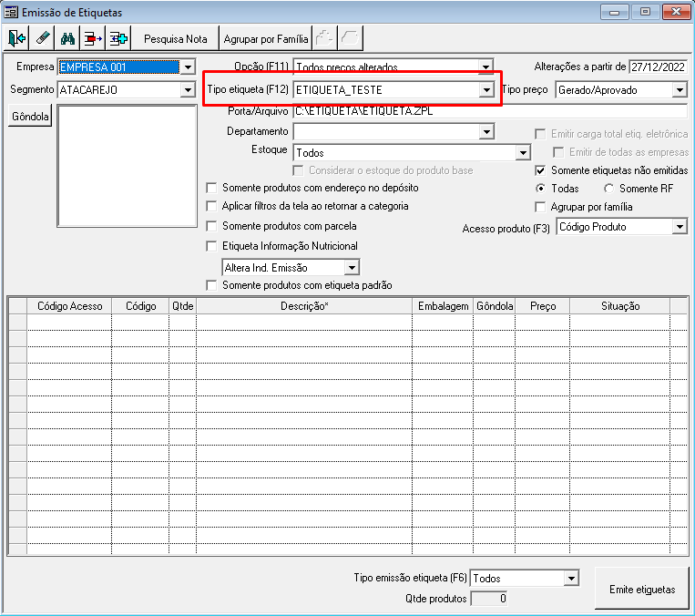Click the Porta/Arquivo path field
Screen dimensions: 695x616
490,111
